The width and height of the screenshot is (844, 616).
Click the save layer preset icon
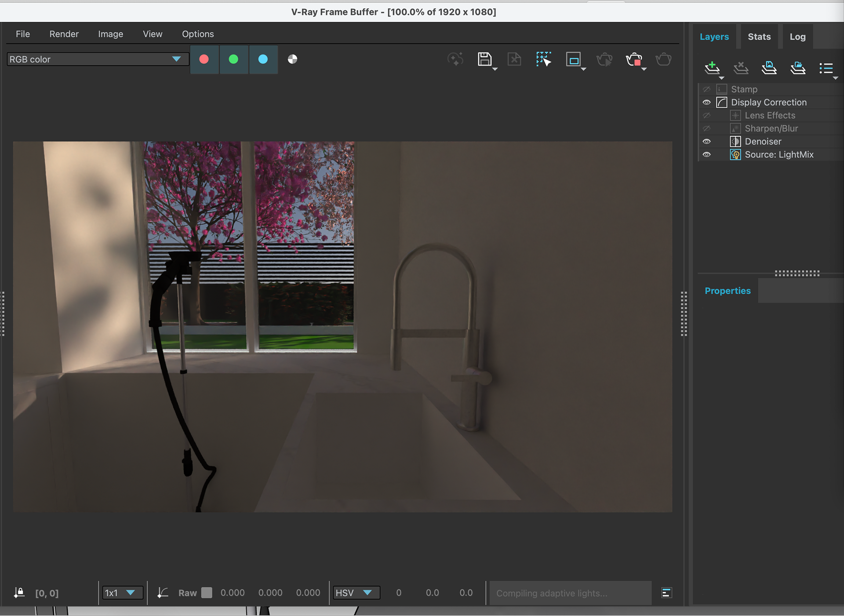point(769,68)
